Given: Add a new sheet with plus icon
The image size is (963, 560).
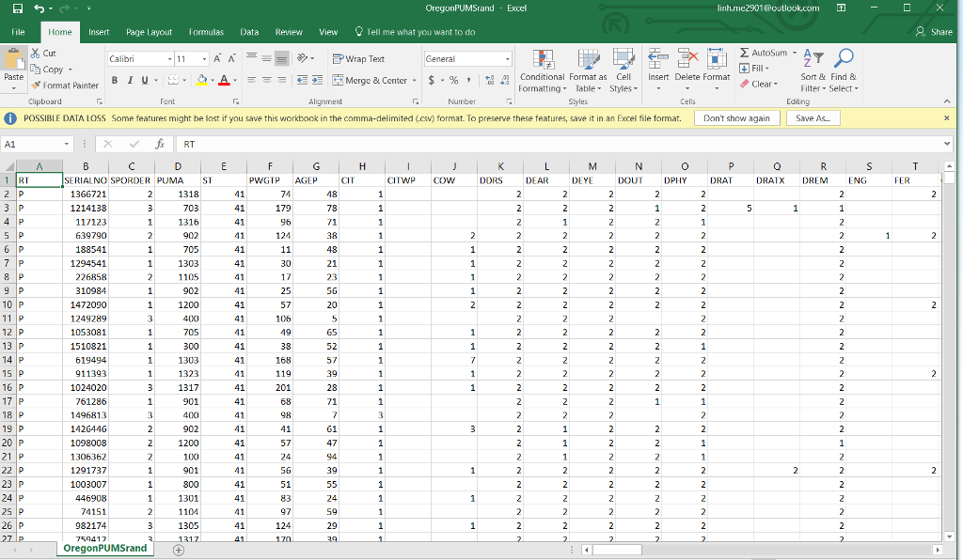Looking at the screenshot, I should pyautogui.click(x=178, y=549).
